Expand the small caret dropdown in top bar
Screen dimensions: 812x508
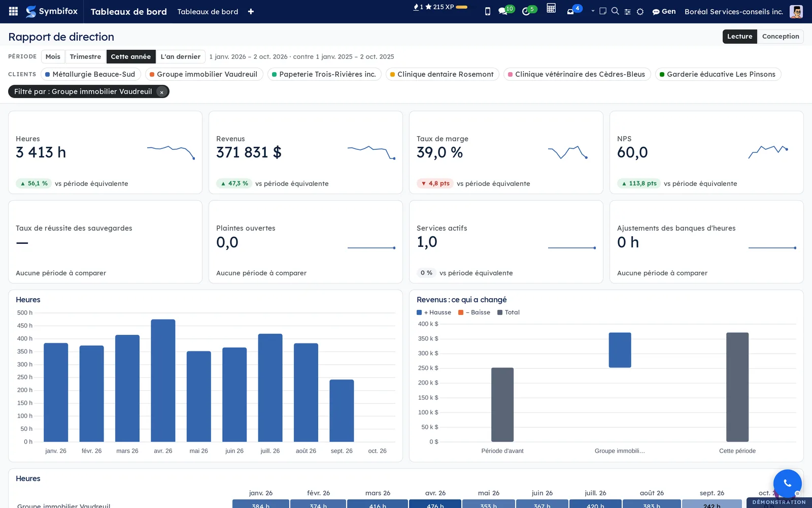pos(592,11)
